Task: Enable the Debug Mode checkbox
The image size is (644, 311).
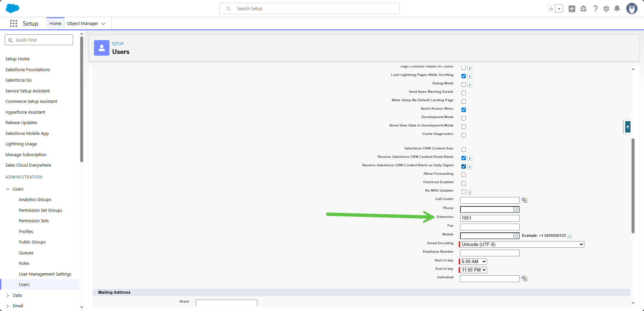Action: pyautogui.click(x=463, y=84)
